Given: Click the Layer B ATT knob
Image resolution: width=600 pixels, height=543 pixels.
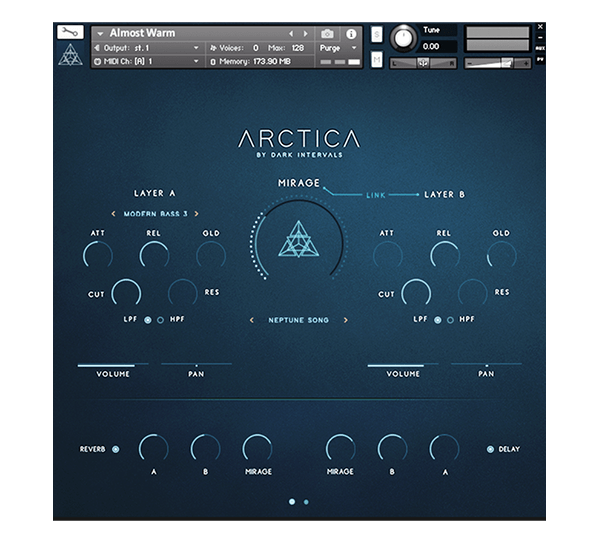Looking at the screenshot, I should (x=388, y=256).
